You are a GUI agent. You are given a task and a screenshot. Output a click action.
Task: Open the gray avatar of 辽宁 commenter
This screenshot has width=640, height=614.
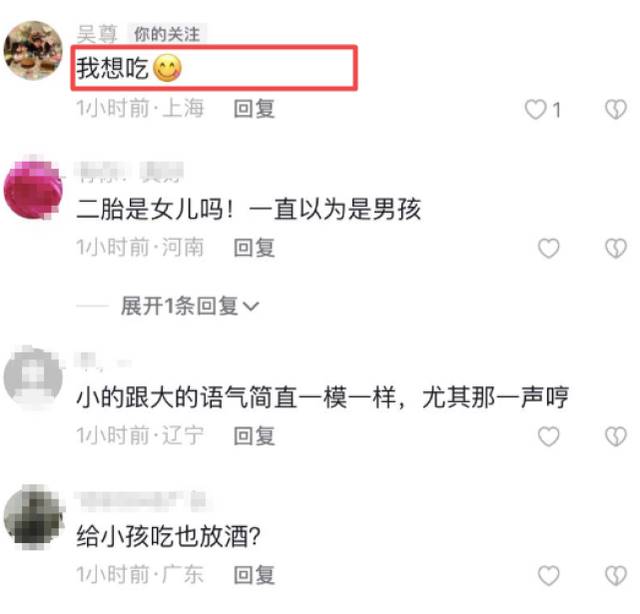[x=33, y=377]
